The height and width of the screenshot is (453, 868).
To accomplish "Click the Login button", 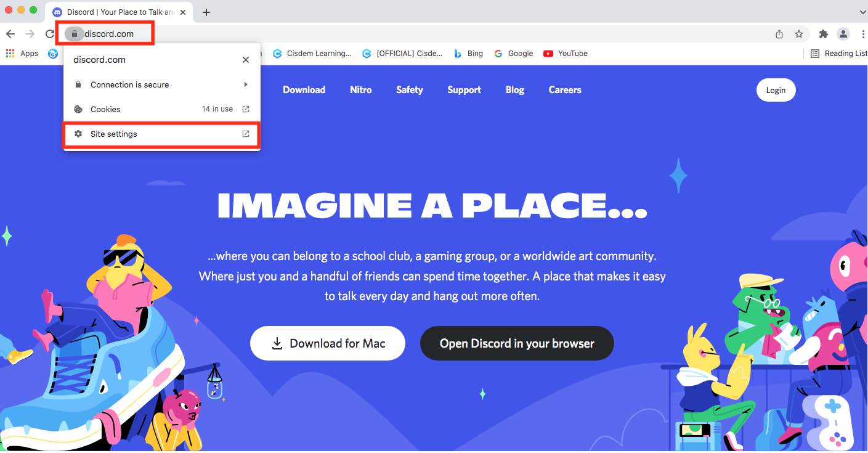I will (x=776, y=90).
